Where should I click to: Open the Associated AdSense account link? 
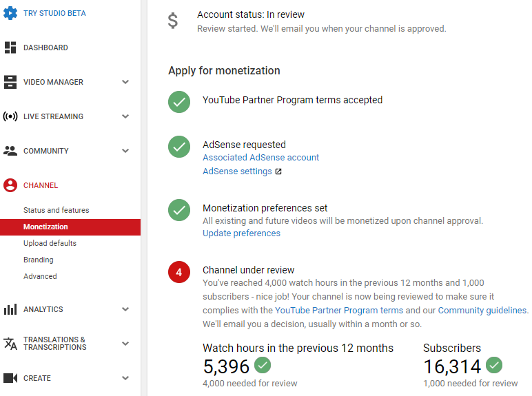pos(261,158)
